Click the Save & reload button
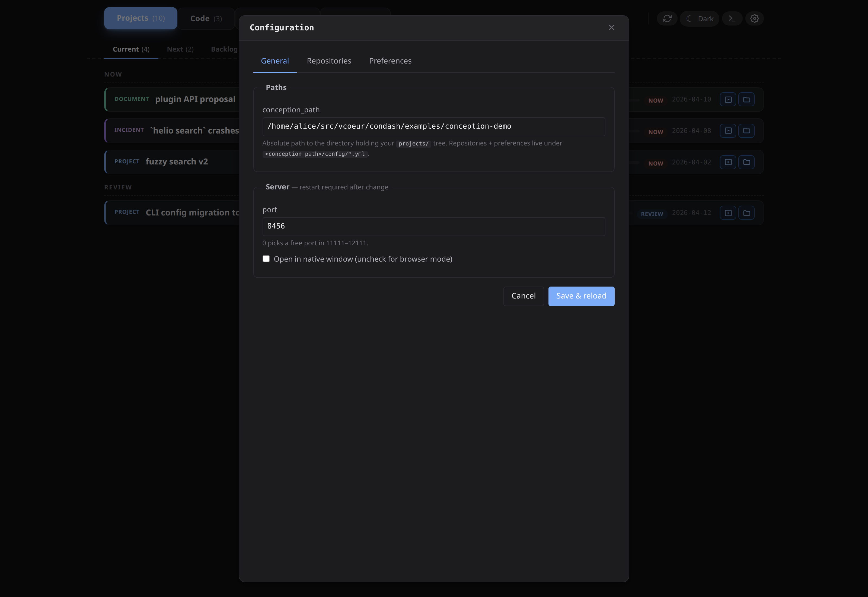868x597 pixels. point(581,296)
